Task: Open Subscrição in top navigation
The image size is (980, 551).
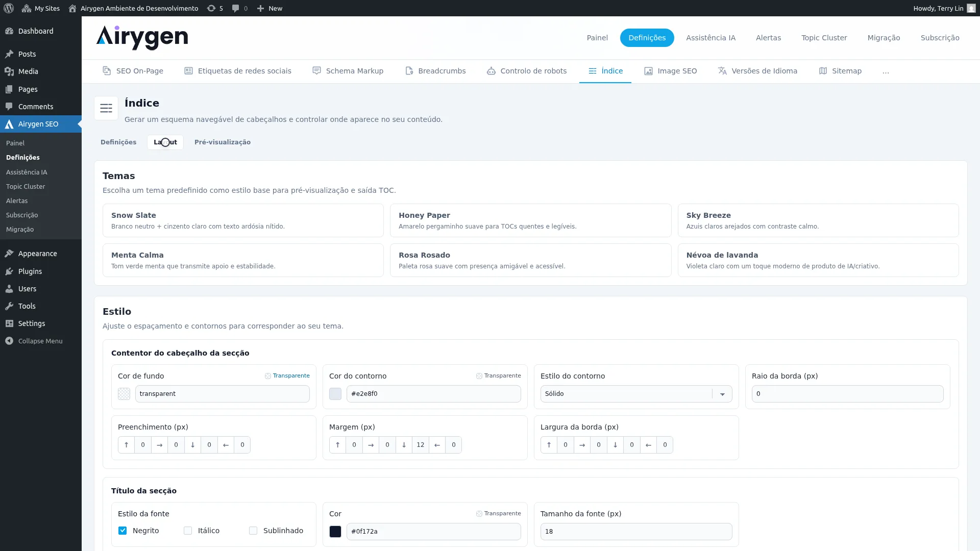Action: click(940, 38)
